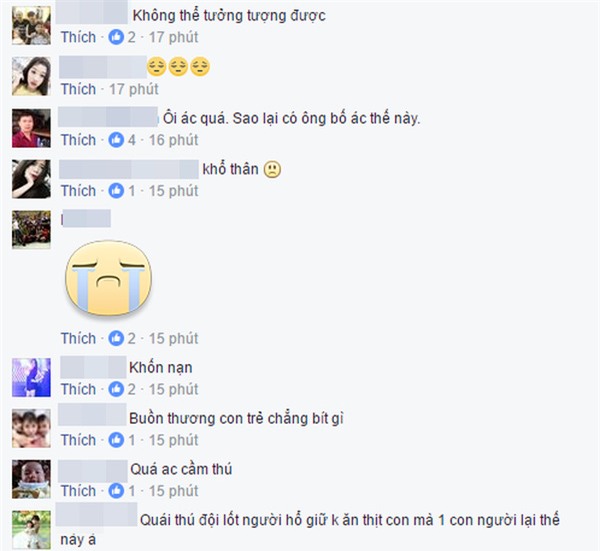Like the comment with three sad emojis
This screenshot has height=551, width=600.
(78, 89)
